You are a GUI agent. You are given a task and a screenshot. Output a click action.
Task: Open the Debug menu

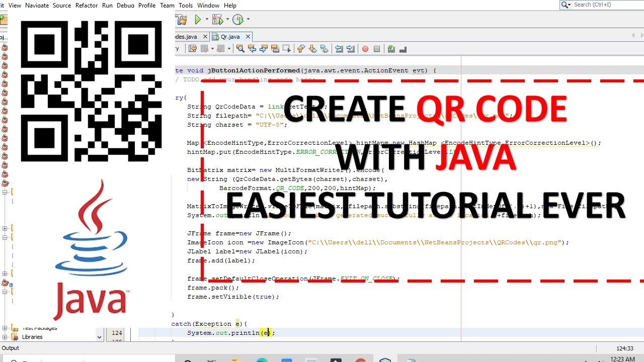tap(125, 5)
